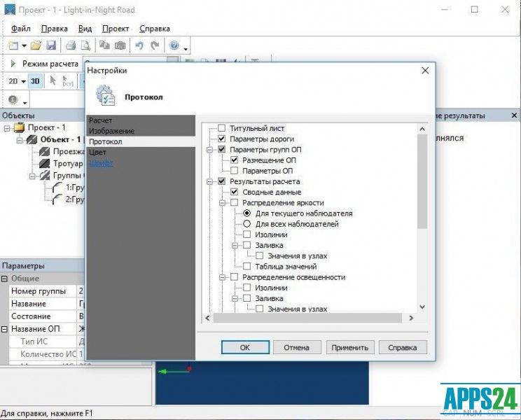Click the camera snapshot icon
521x420 pixels.
tap(120, 45)
